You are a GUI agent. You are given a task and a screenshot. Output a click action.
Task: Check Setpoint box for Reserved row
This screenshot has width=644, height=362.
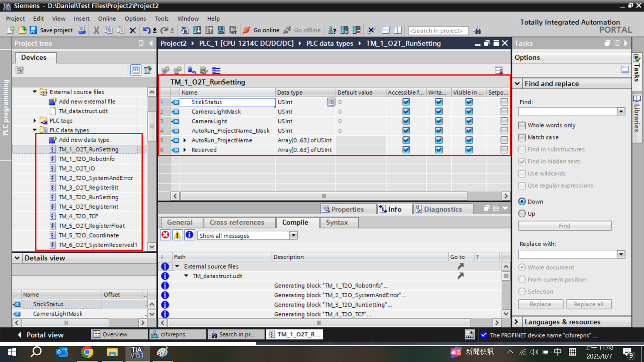pos(504,150)
